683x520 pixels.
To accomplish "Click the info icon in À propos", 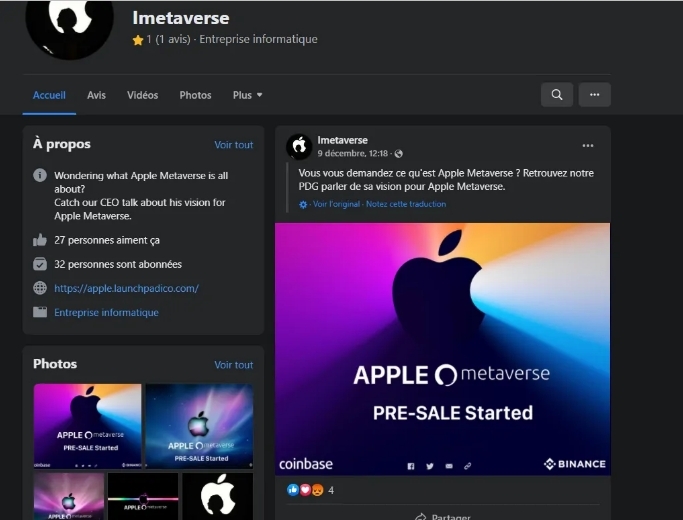I will (x=40, y=176).
